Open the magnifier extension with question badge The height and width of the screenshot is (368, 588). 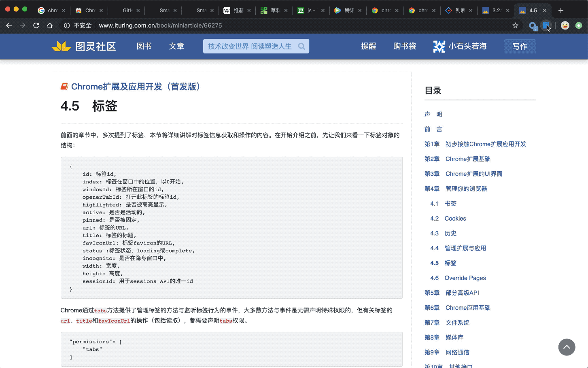tap(533, 26)
